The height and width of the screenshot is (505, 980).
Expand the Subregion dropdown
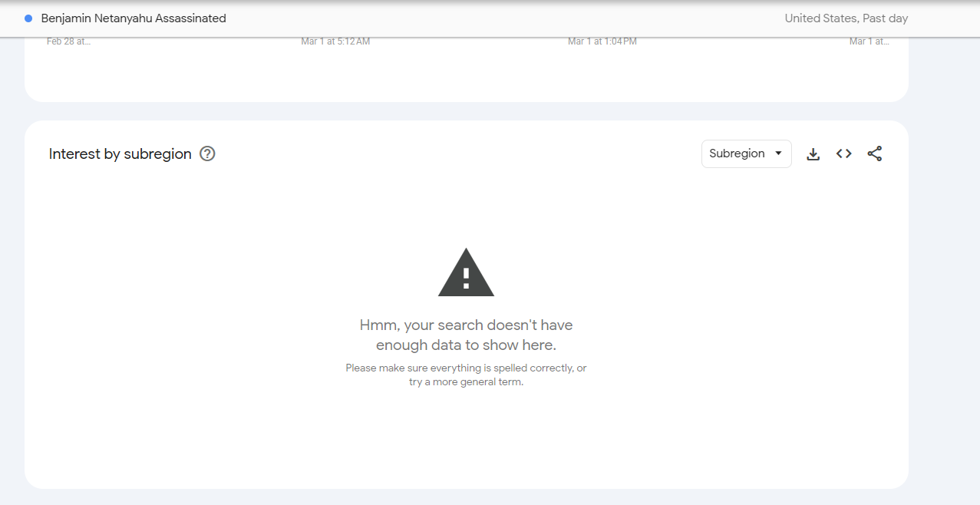[746, 153]
